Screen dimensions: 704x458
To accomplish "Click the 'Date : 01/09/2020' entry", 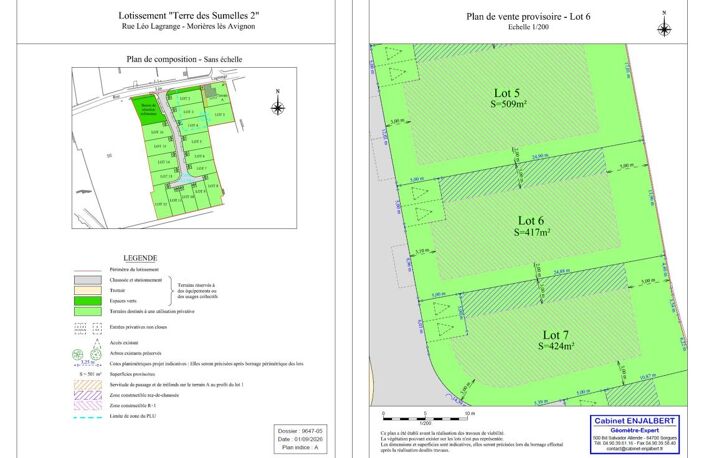I will click(300, 439).
